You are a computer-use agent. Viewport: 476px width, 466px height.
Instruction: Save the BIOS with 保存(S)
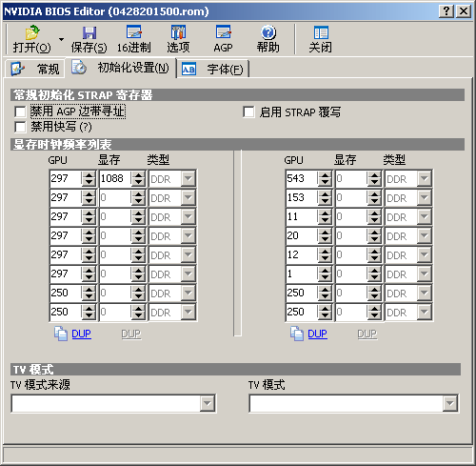pyautogui.click(x=89, y=39)
